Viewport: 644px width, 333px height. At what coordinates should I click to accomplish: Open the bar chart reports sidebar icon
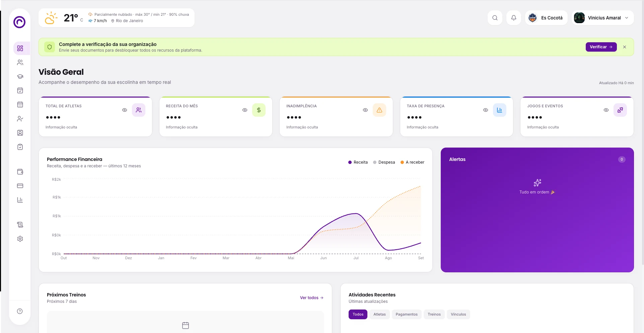(x=20, y=200)
